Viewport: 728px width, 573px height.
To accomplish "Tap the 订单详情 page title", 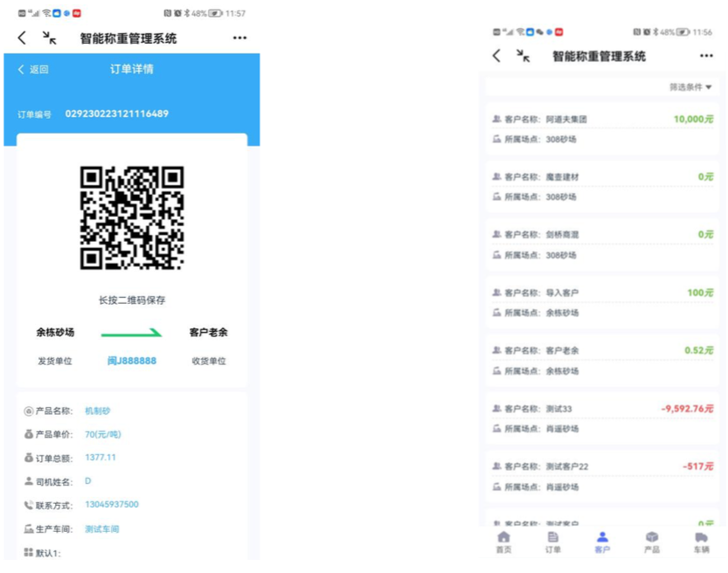I will coord(132,69).
